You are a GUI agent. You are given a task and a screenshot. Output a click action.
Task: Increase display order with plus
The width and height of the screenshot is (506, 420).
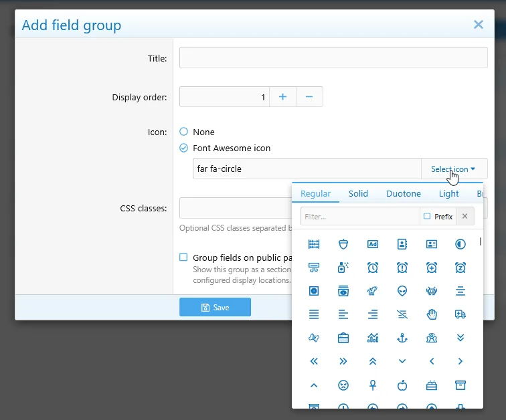[x=282, y=97]
